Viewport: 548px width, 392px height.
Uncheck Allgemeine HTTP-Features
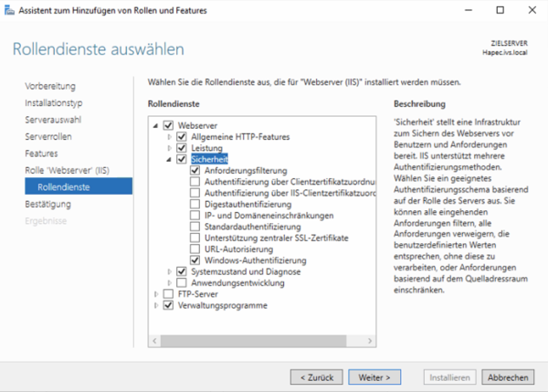(x=182, y=136)
